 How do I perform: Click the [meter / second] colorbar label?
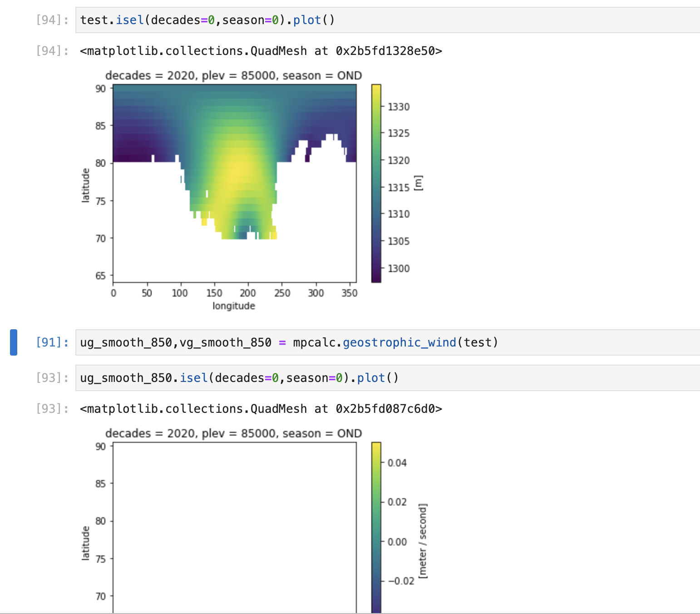coord(423,541)
